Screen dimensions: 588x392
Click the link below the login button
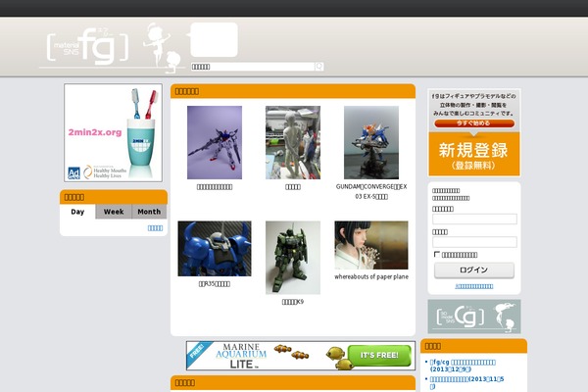[474, 286]
